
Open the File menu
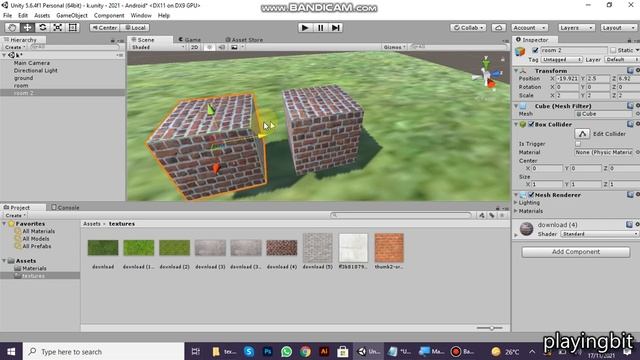tap(7, 15)
